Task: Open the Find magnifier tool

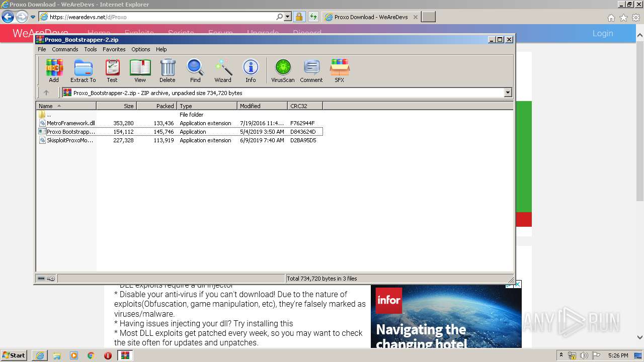Action: click(x=195, y=70)
